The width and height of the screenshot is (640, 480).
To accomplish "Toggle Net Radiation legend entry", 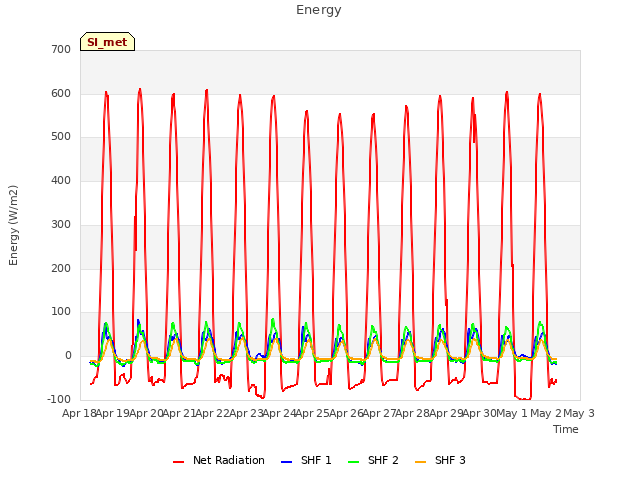I will 219,460.
